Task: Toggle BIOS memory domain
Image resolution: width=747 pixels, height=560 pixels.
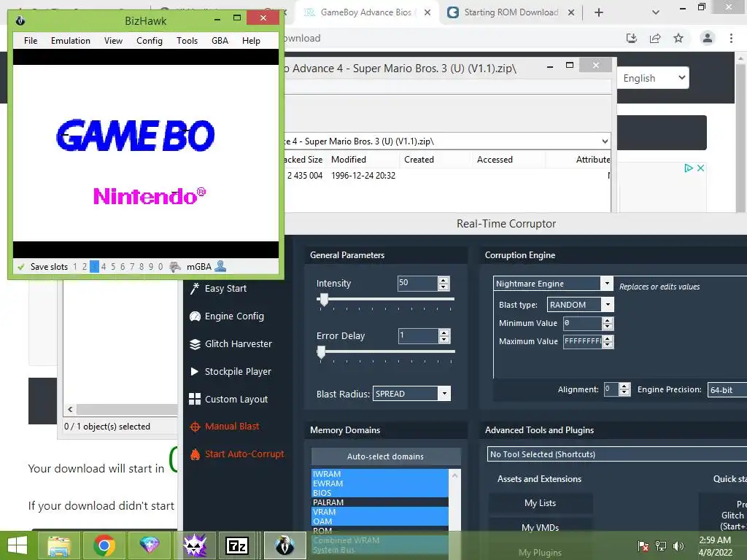Action: [379, 493]
